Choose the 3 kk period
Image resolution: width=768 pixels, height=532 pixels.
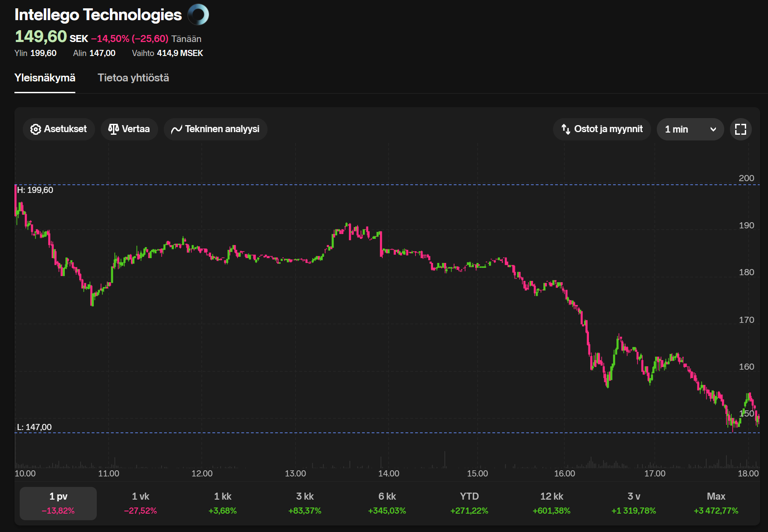click(x=305, y=503)
